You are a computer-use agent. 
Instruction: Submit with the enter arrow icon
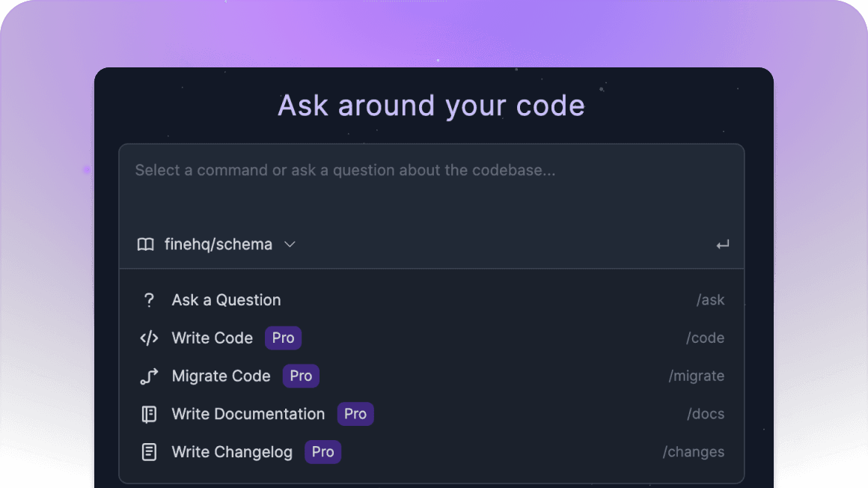(x=722, y=244)
